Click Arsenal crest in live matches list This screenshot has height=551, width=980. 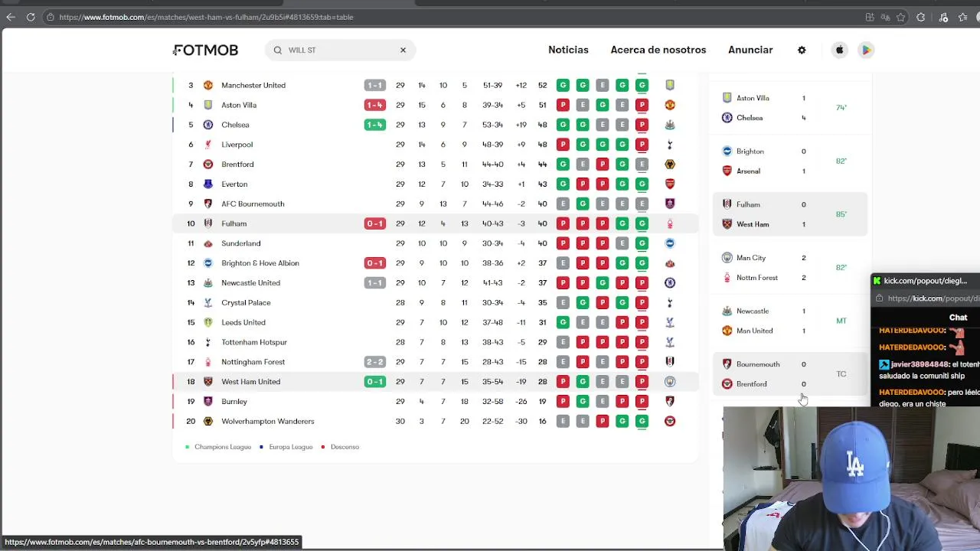(727, 171)
